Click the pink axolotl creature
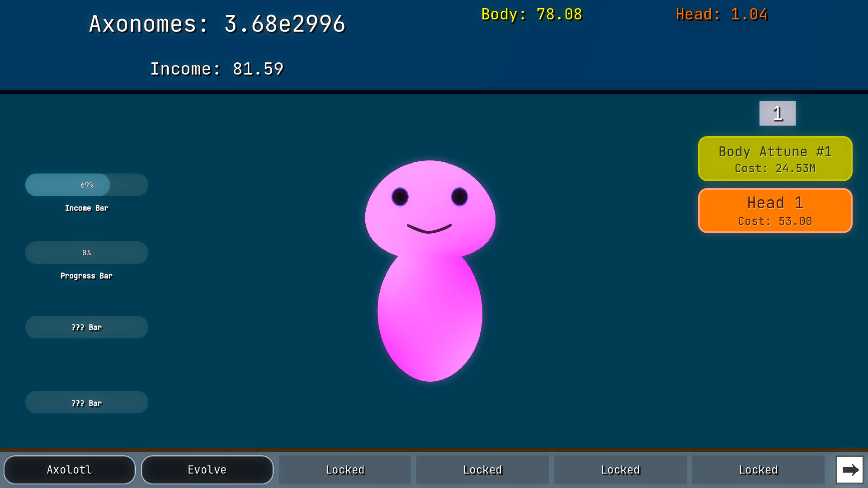Viewport: 868px width, 488px height. click(x=430, y=271)
